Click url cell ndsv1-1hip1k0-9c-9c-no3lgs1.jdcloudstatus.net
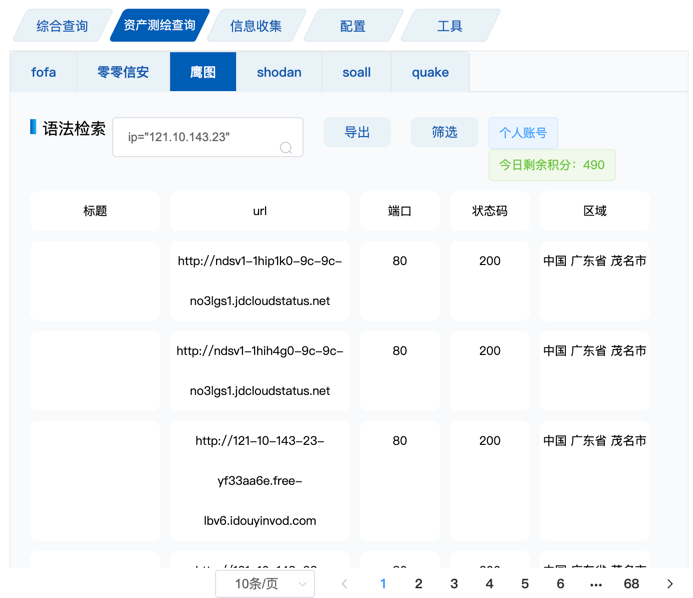Viewport: 693px width, 598px height. 260,281
